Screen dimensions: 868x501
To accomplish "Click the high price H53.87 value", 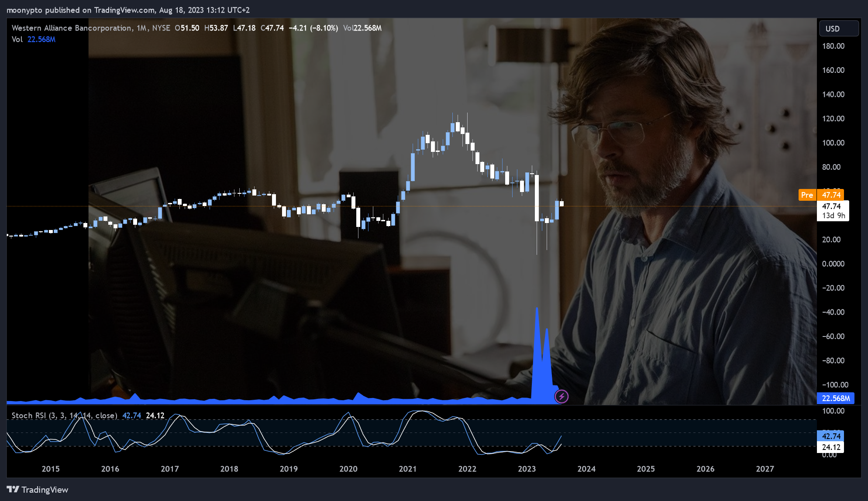I will pyautogui.click(x=216, y=28).
